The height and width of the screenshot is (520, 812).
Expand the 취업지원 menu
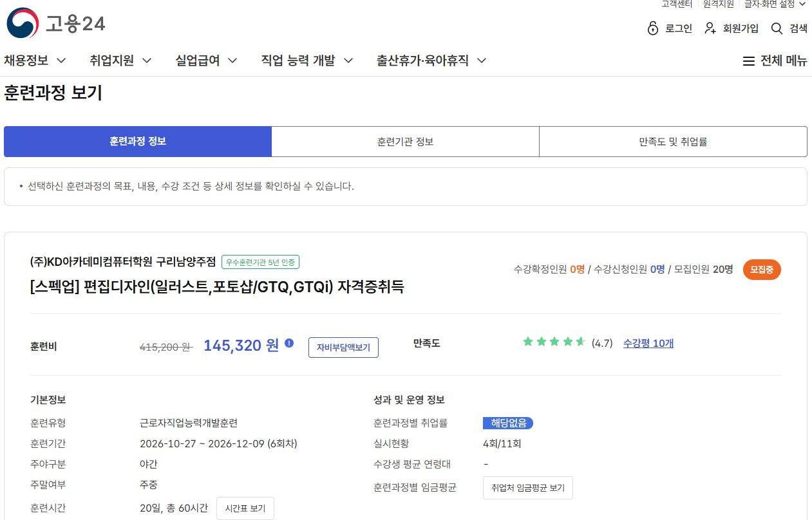coord(121,60)
